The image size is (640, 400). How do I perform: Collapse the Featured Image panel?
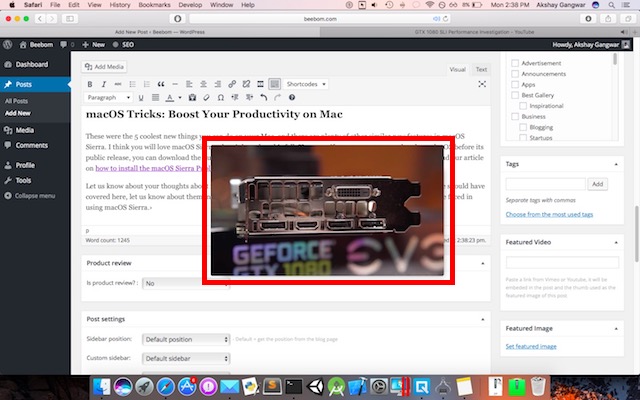pos(616,329)
